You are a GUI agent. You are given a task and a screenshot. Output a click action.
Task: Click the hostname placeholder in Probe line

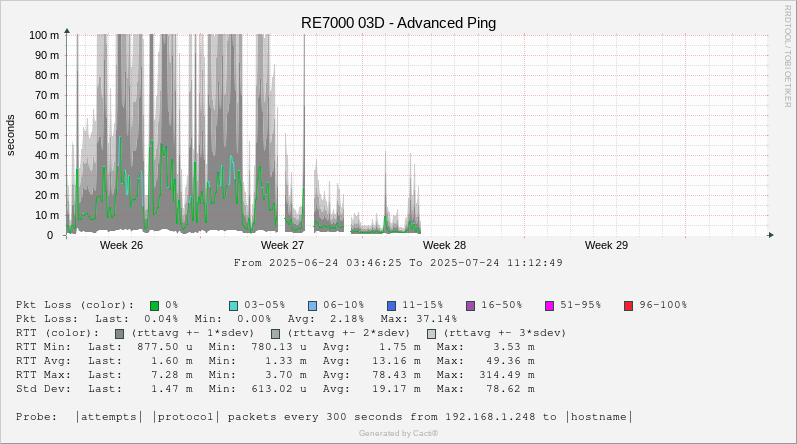[x=600, y=417]
